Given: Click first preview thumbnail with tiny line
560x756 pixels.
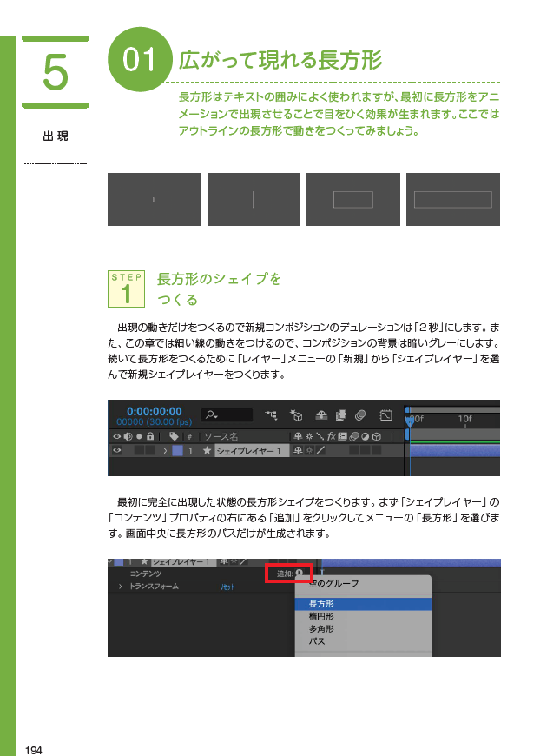Looking at the screenshot, I should click(154, 199).
